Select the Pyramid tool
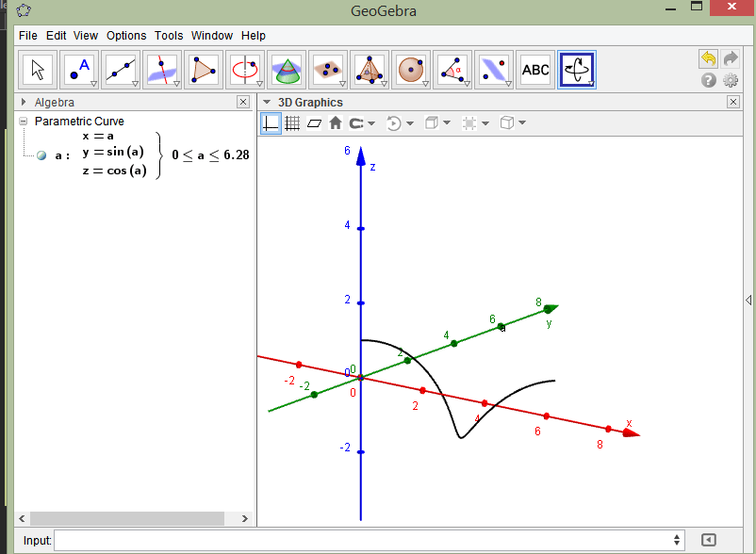Viewport: 756px width, 554px height. point(370,69)
